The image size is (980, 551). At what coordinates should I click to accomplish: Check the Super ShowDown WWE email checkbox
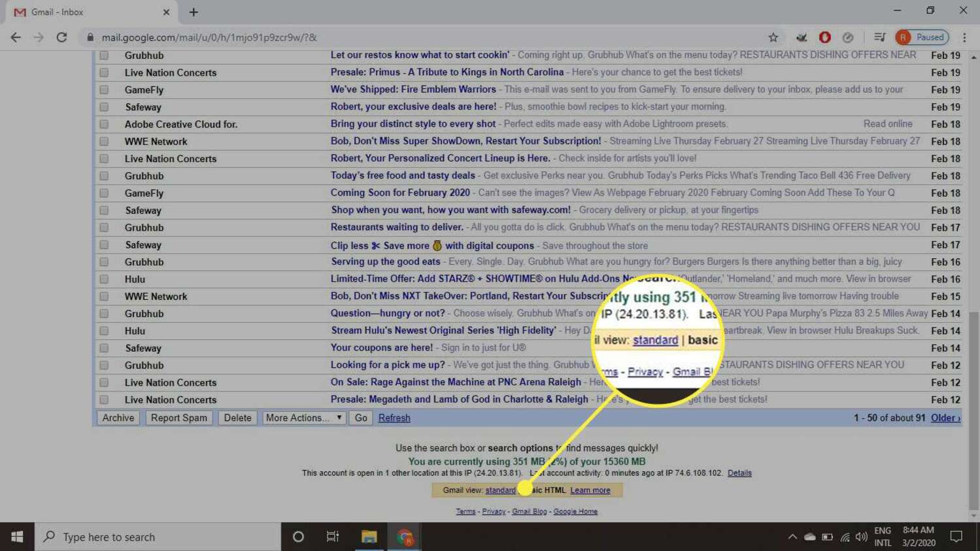(104, 141)
